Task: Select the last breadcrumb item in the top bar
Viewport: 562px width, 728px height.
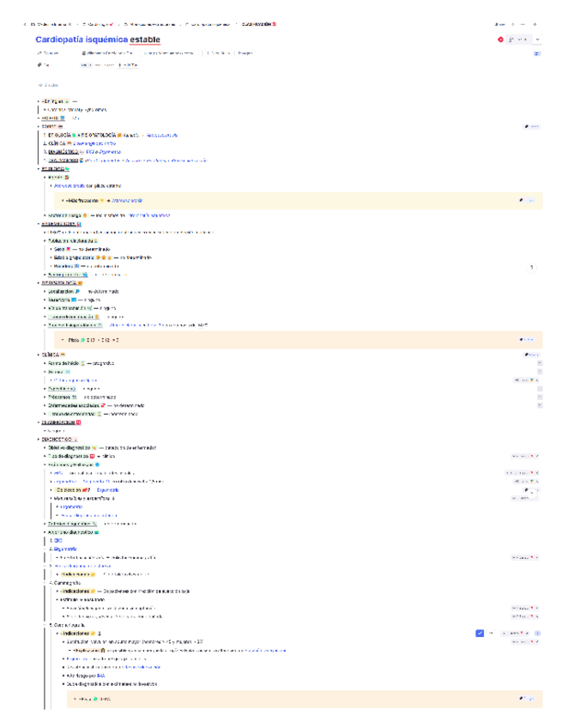Action: (x=257, y=24)
